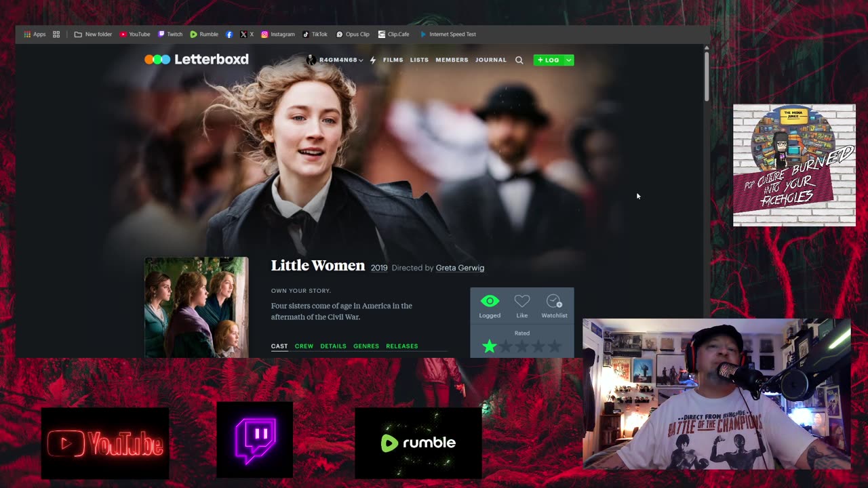Open the TikTok bookmark
Image resolution: width=868 pixels, height=488 pixels.
[315, 34]
